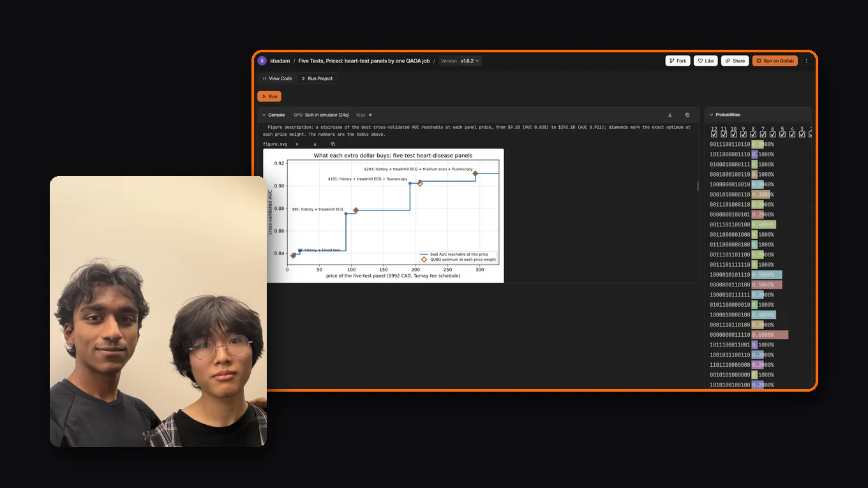Uncheck qubit 8 checkbox

753,134
